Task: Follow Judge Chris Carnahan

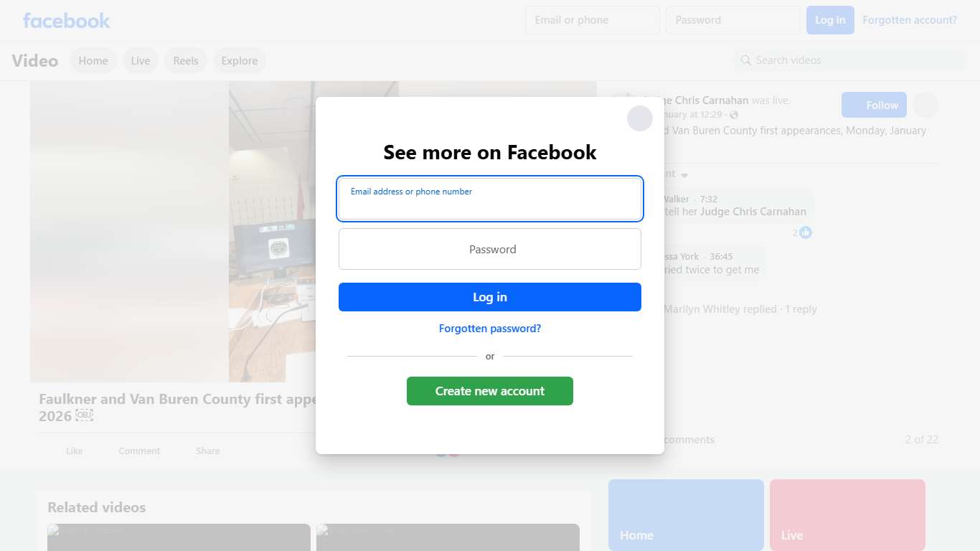Action: tap(874, 105)
